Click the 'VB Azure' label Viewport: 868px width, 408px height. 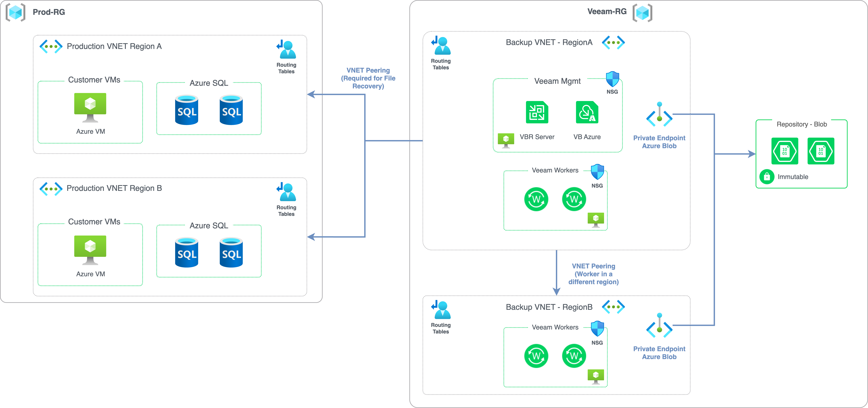(x=587, y=137)
